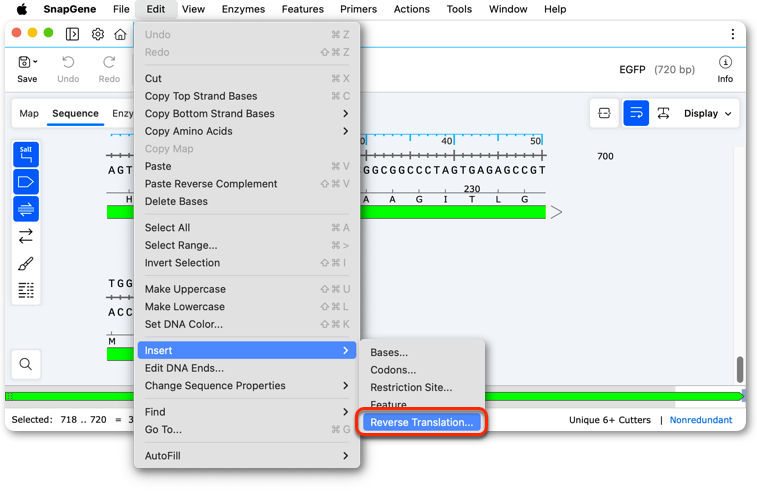
Task: Open the three-dot overflow menu
Action: coord(733,34)
